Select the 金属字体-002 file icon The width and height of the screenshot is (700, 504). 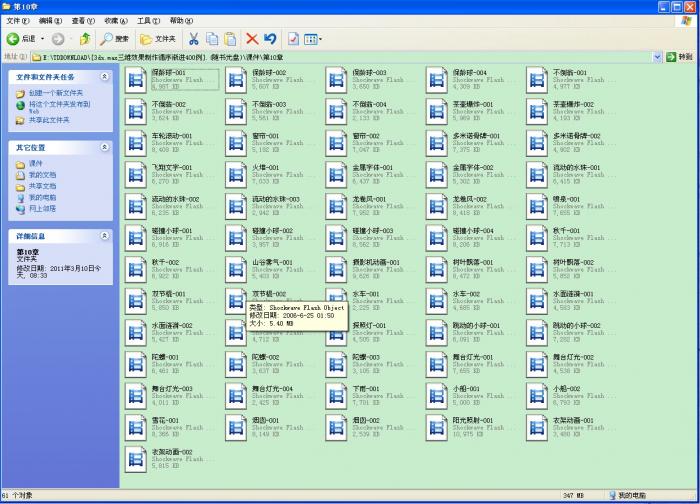coord(437,175)
